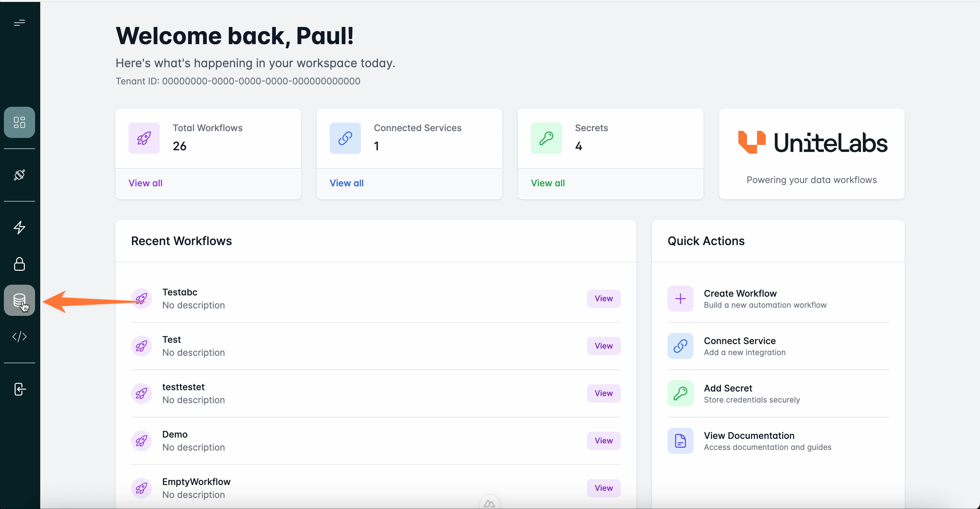View all Connected Services

347,183
